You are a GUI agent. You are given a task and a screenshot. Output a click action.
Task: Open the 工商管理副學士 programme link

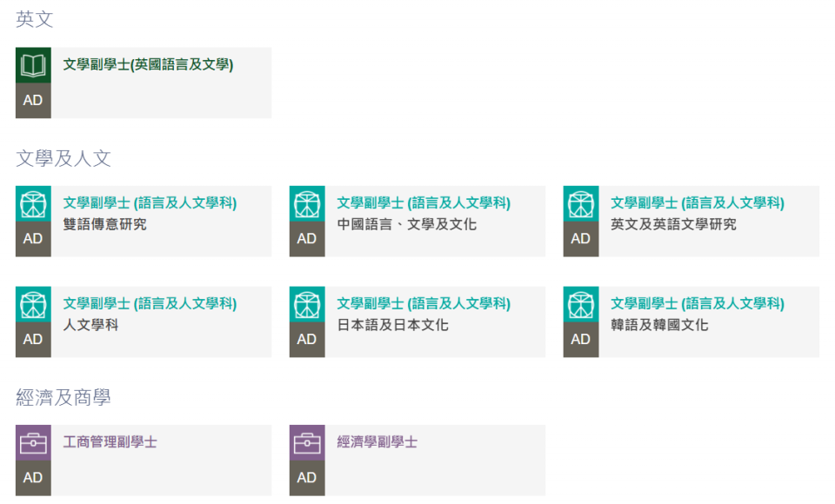[x=110, y=441]
